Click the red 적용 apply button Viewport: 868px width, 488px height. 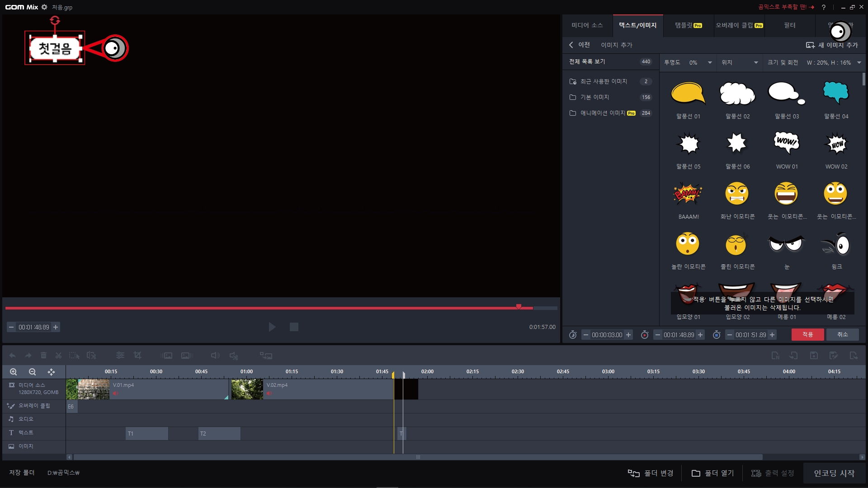click(x=807, y=335)
